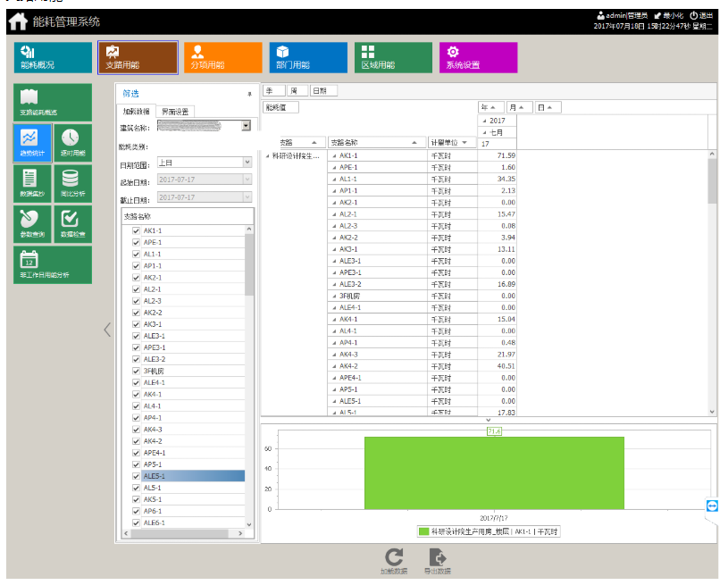This screenshot has width=728, height=585.
Task: Click the 加载数据 reload button
Action: click(x=394, y=561)
